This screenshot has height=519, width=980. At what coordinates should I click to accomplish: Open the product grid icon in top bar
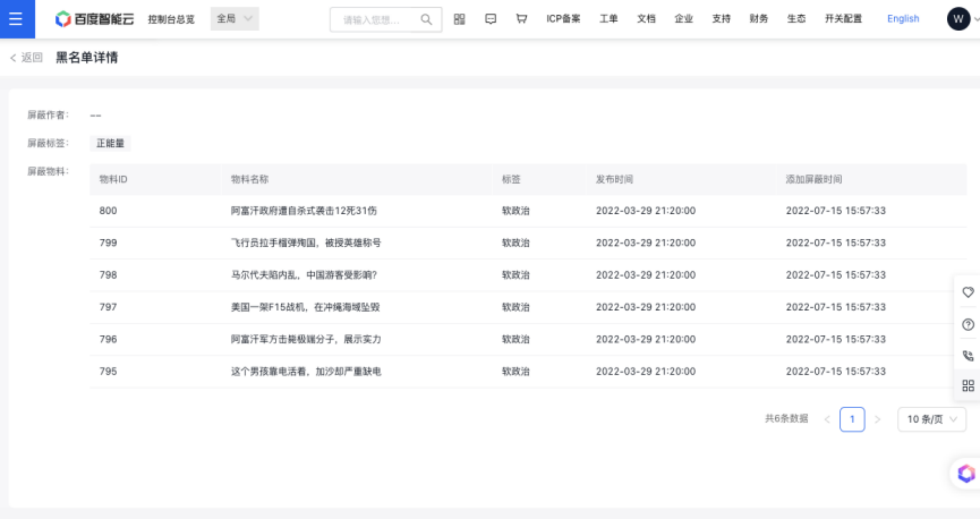tap(459, 19)
